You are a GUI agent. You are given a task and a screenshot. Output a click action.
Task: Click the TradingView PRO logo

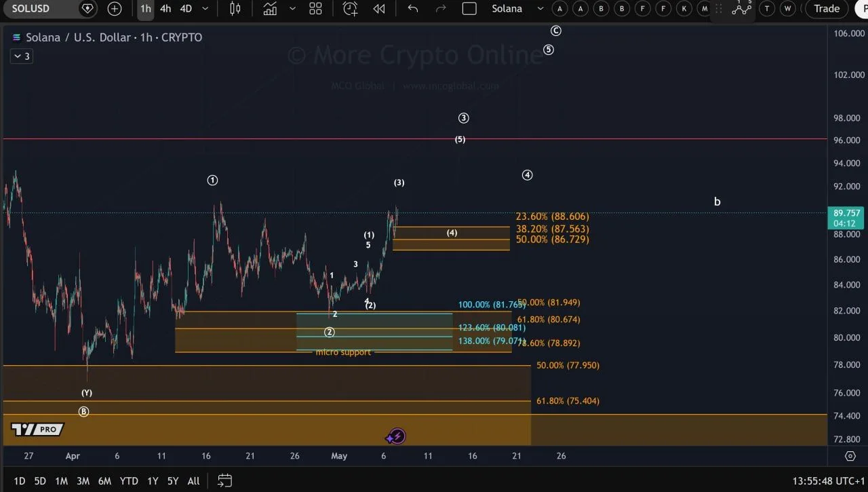click(37, 430)
